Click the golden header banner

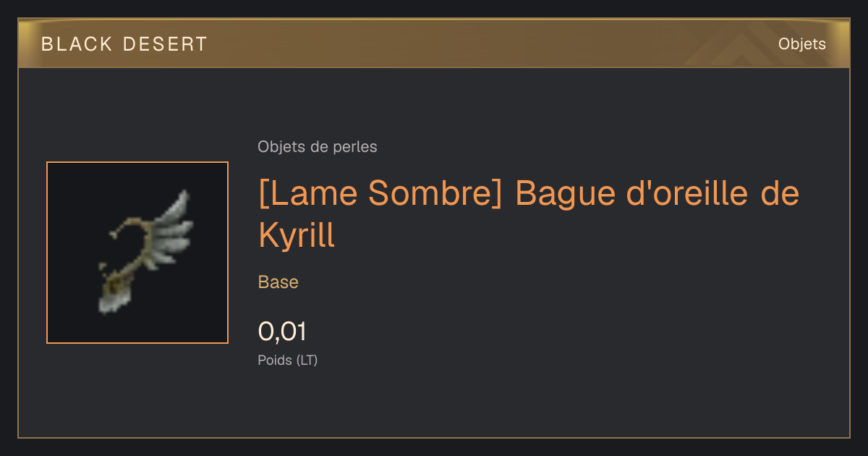click(x=434, y=43)
